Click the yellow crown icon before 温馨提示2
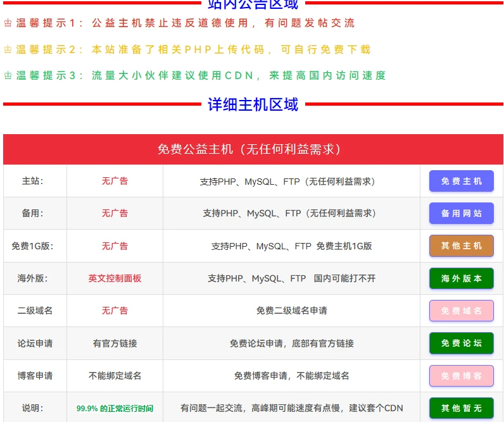Image resolution: width=504 pixels, height=422 pixels. tap(8, 49)
